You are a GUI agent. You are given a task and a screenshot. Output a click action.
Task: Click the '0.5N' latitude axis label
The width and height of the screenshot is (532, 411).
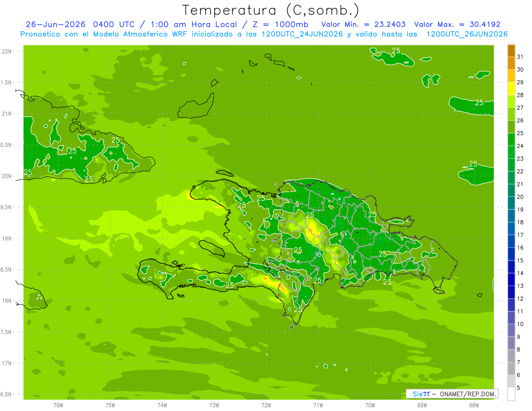(x=7, y=145)
